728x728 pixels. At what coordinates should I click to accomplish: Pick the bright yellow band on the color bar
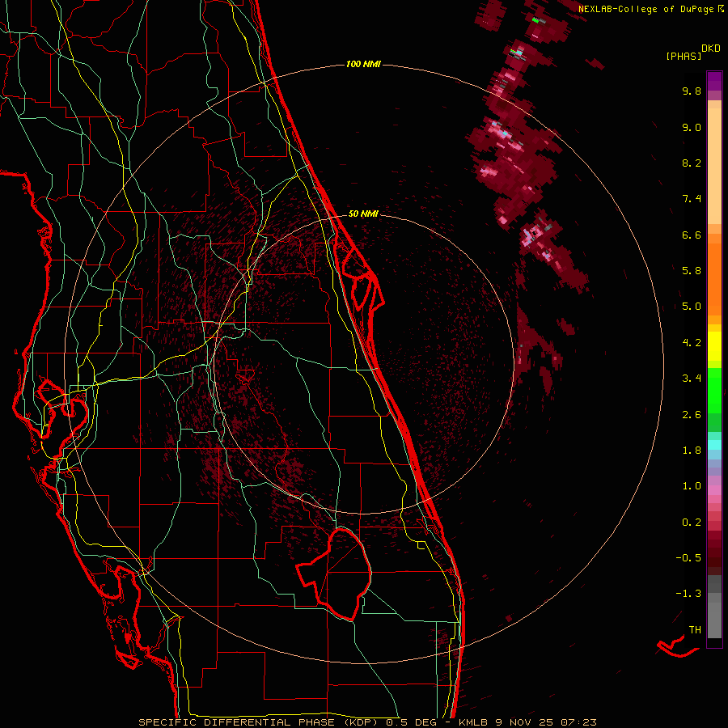(714, 346)
